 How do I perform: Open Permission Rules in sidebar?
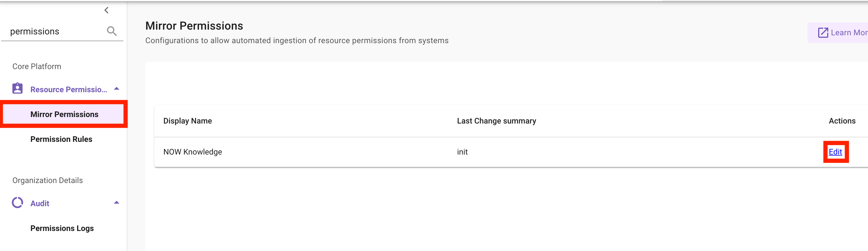pos(61,139)
